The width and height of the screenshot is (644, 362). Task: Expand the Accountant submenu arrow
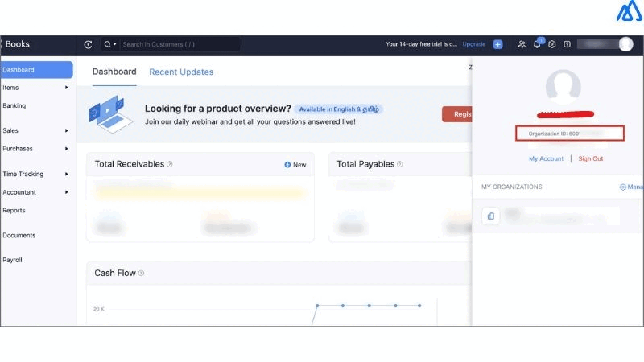click(67, 192)
